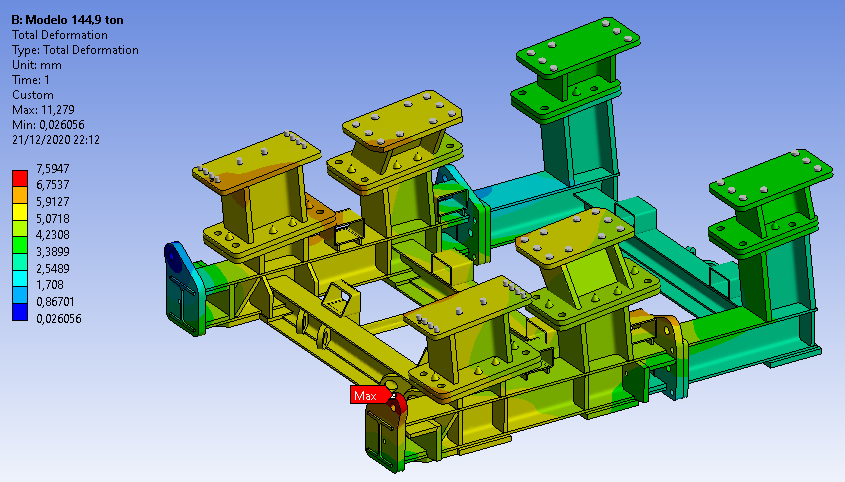The width and height of the screenshot is (845, 482).
Task: Click the red Max probe label
Action: (365, 396)
